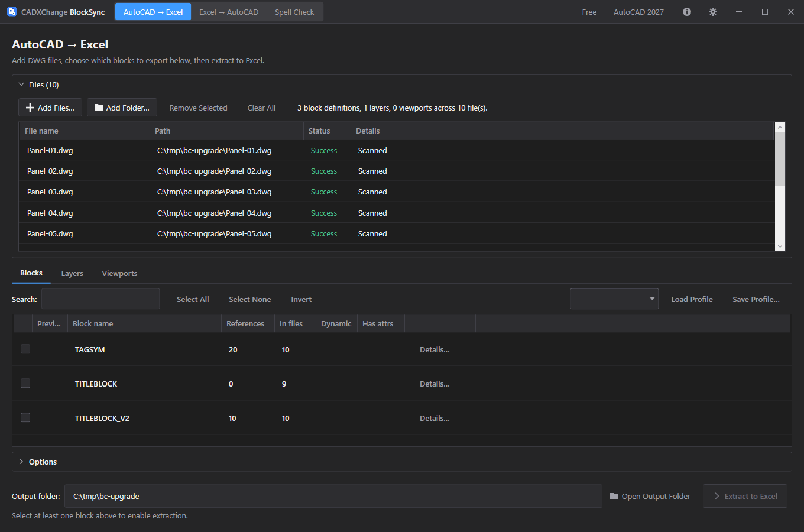Click the AutoCAD 2027 version label
Screen dimensions: 804x532
(x=638, y=12)
